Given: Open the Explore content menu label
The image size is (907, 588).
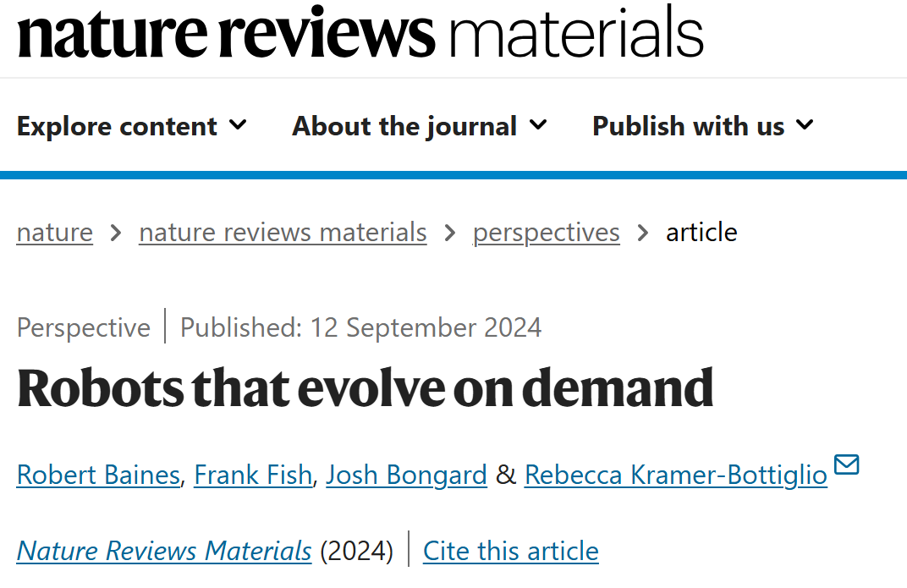Looking at the screenshot, I should (x=117, y=126).
